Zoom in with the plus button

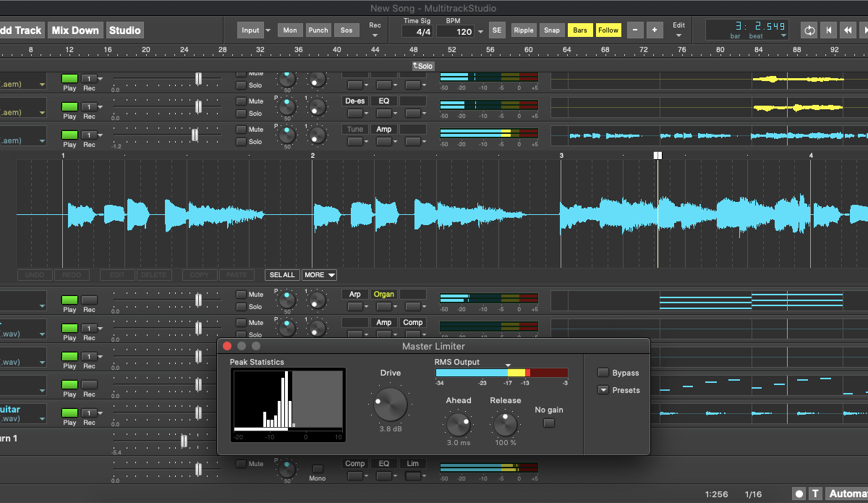click(x=655, y=30)
